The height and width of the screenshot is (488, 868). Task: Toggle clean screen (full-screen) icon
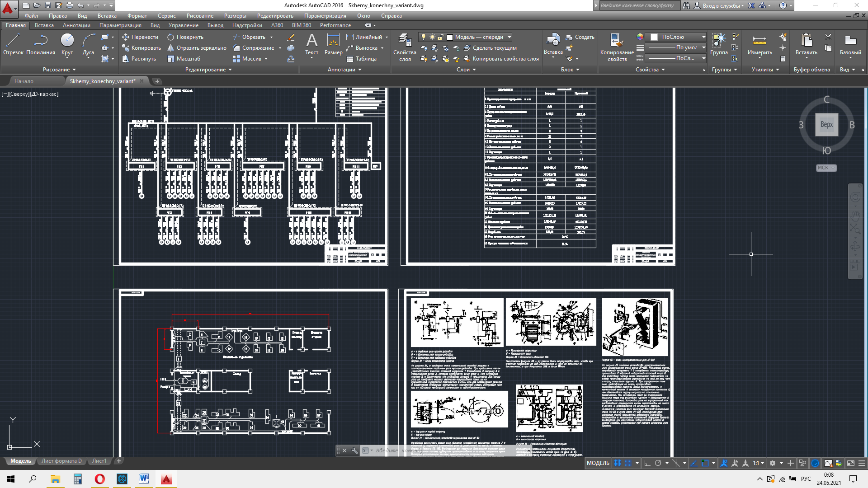(x=850, y=463)
